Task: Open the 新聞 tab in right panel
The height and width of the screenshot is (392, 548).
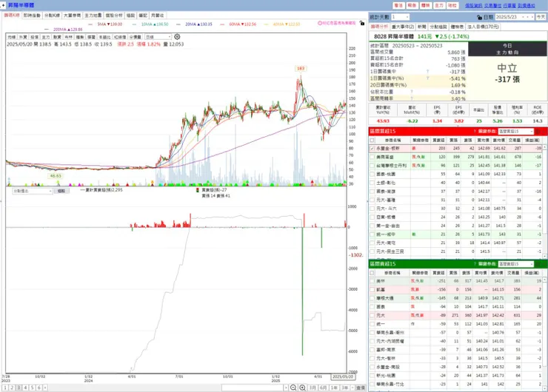Action: click(422, 27)
